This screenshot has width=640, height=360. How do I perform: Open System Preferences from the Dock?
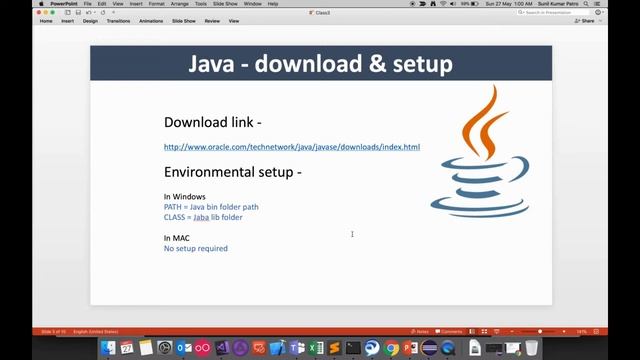click(x=165, y=348)
